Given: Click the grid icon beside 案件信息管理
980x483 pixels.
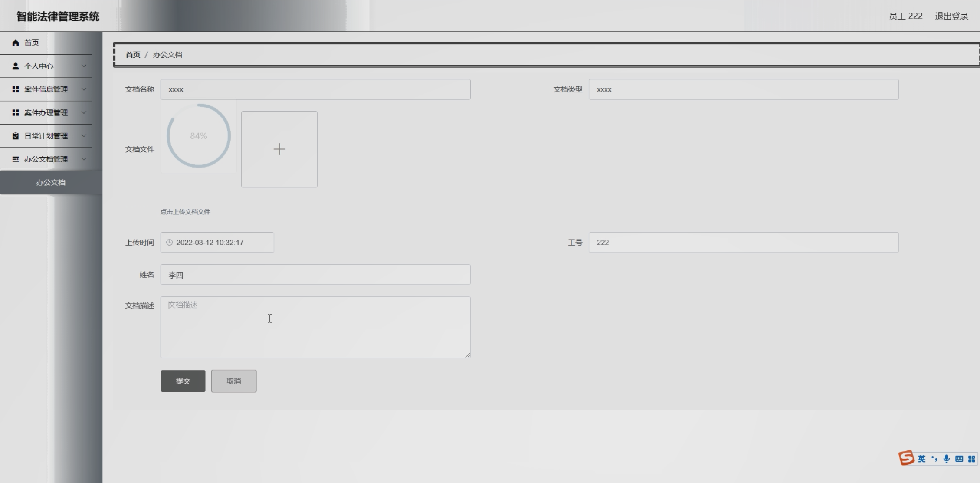Looking at the screenshot, I should (x=16, y=89).
